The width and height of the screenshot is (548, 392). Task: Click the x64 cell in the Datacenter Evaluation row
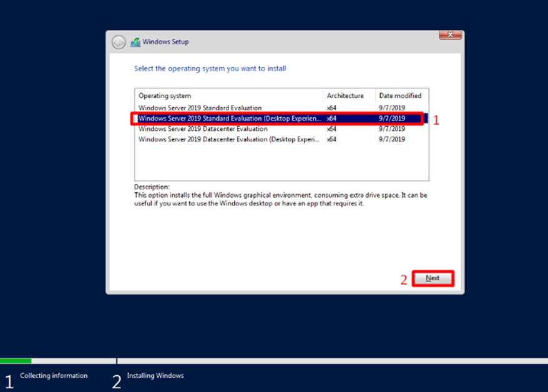(x=331, y=129)
